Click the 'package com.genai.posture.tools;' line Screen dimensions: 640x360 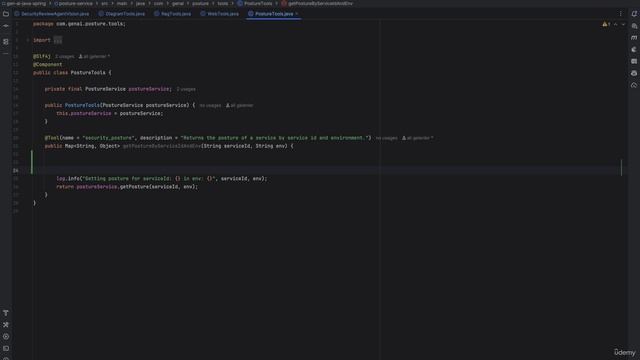(x=80, y=24)
